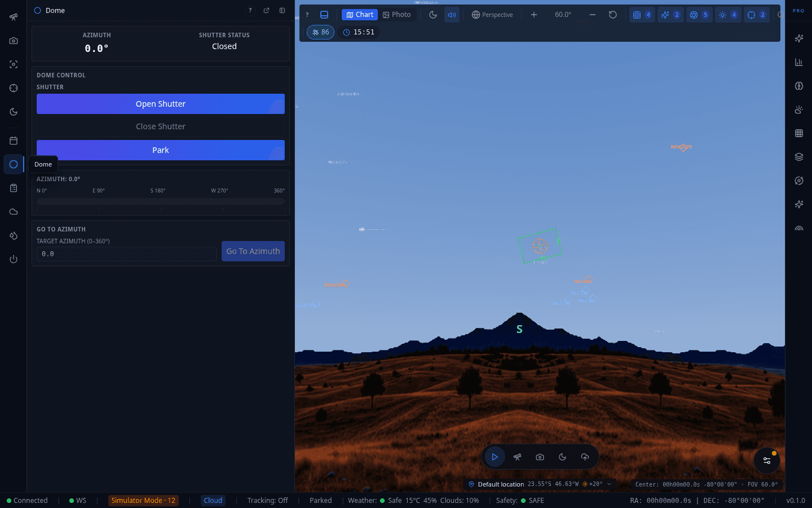Click the Connected status indicator
Viewport: 812px width, 508px height.
coord(27,501)
